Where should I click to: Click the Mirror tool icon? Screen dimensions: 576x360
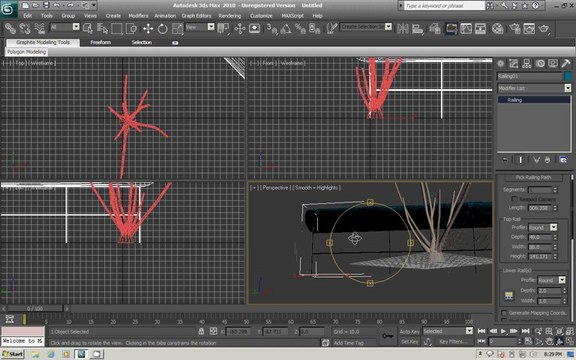(x=403, y=28)
